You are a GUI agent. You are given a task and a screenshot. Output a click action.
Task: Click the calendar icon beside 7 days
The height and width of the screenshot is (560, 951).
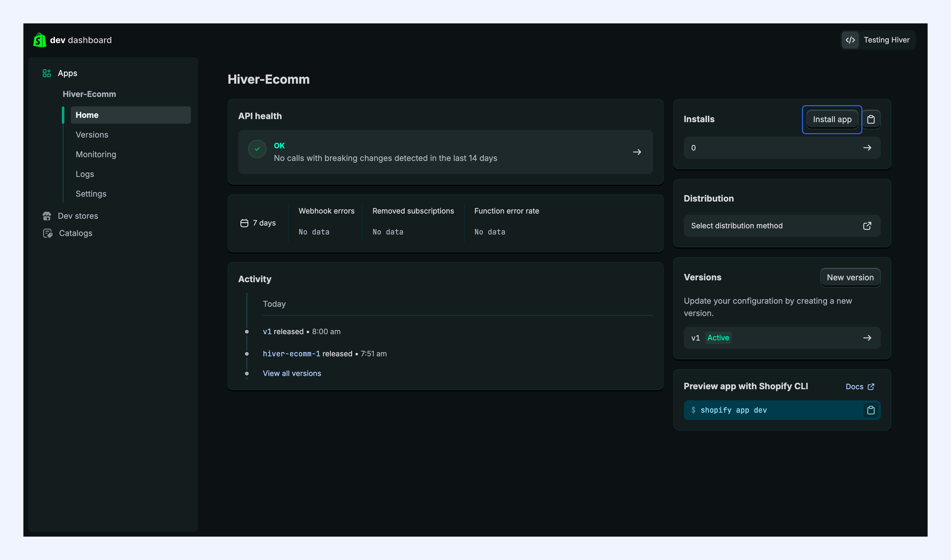[x=244, y=223]
